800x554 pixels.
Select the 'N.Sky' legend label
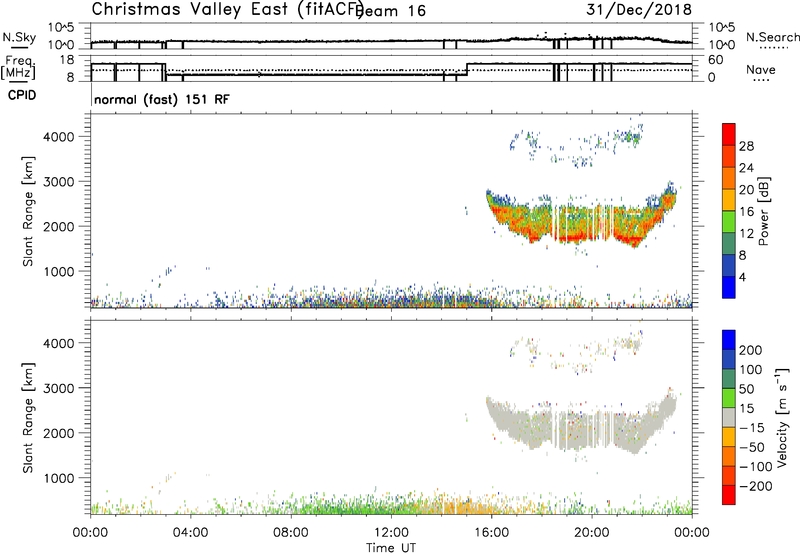(19, 37)
